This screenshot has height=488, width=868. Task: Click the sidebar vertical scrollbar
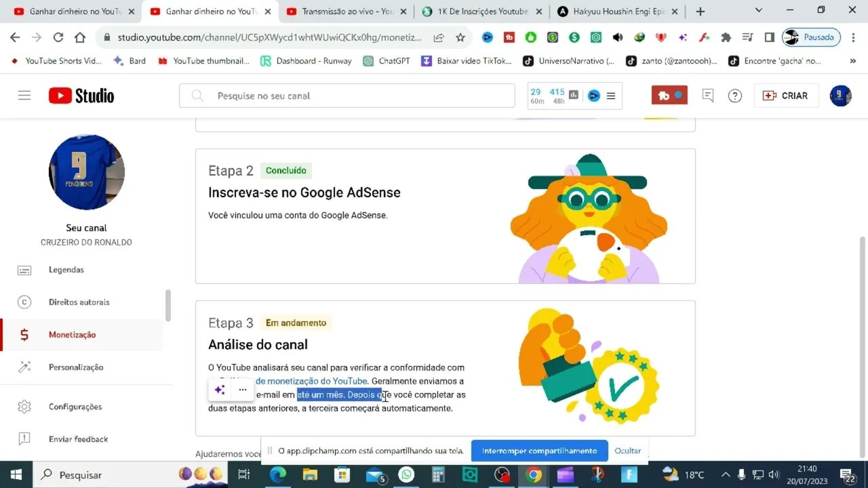[168, 305]
